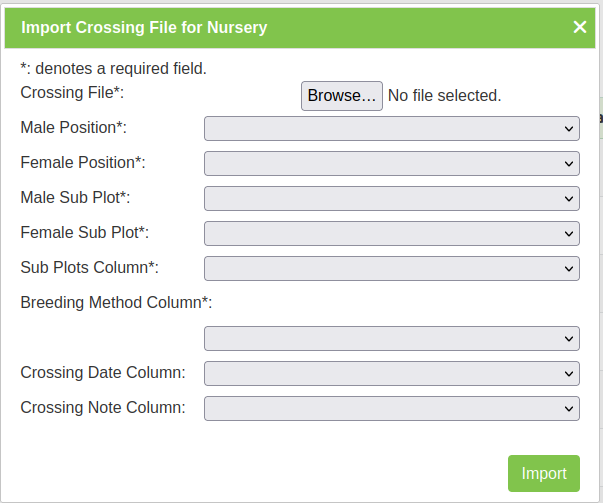This screenshot has height=503, width=603.
Task: Expand the Female Sub Plot dropdown
Action: (391, 233)
